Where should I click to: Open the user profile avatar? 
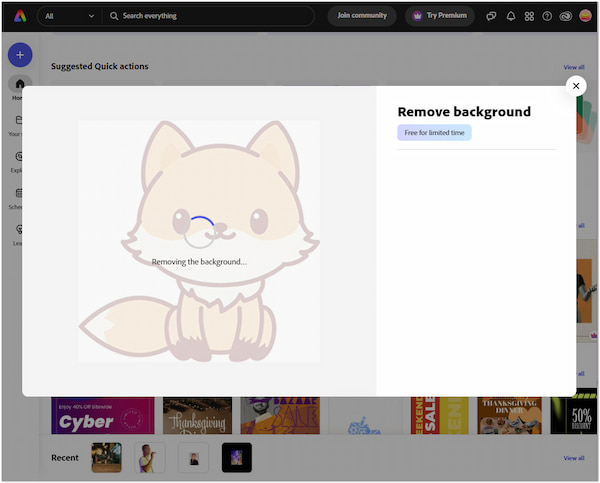(x=585, y=16)
